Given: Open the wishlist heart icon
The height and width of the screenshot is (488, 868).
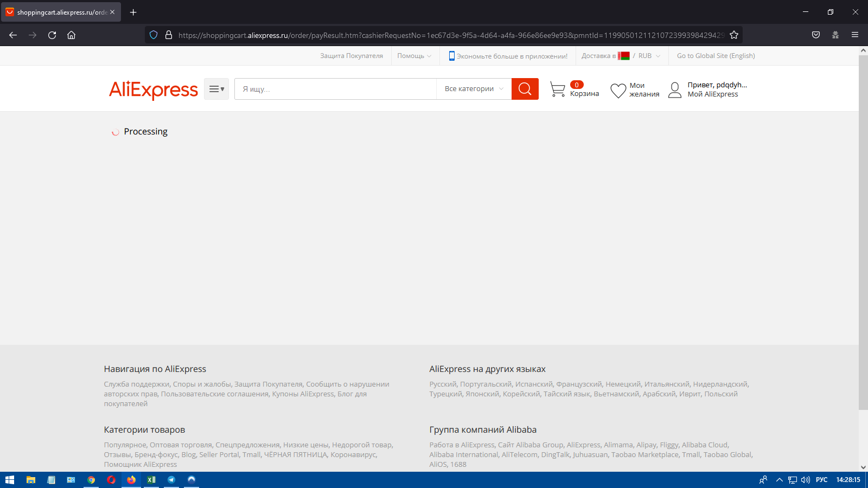Looking at the screenshot, I should pos(618,91).
